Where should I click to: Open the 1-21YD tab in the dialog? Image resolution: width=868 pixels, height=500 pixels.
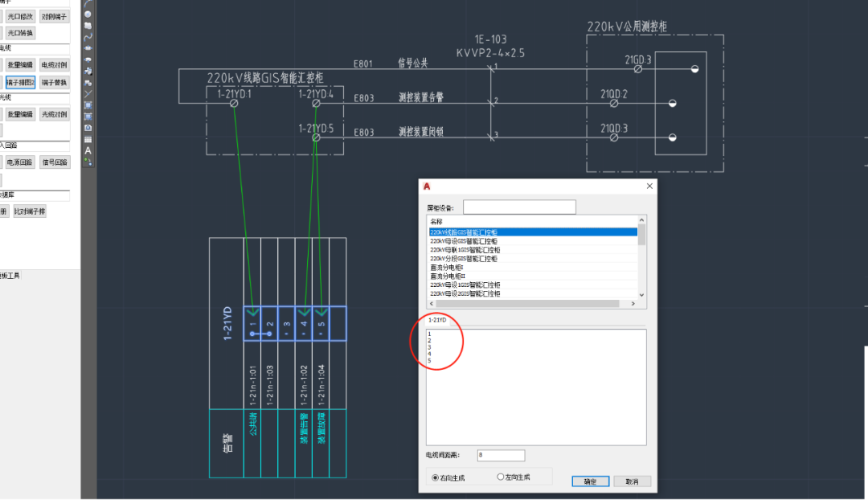437,320
